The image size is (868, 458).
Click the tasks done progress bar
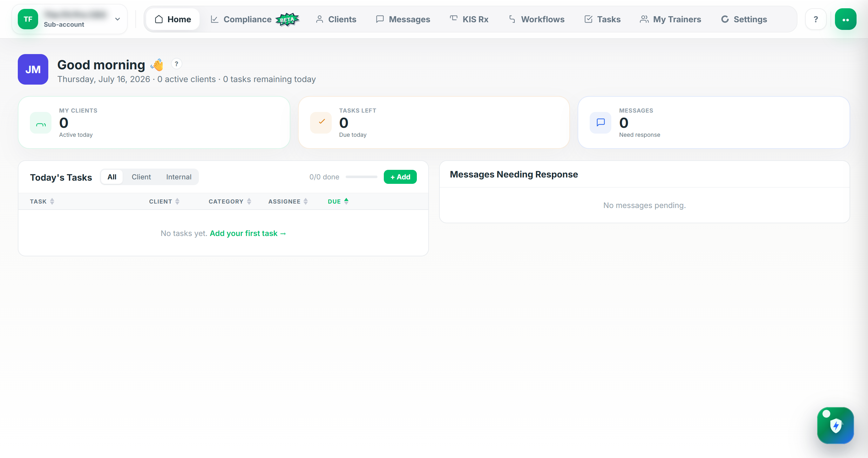361,177
